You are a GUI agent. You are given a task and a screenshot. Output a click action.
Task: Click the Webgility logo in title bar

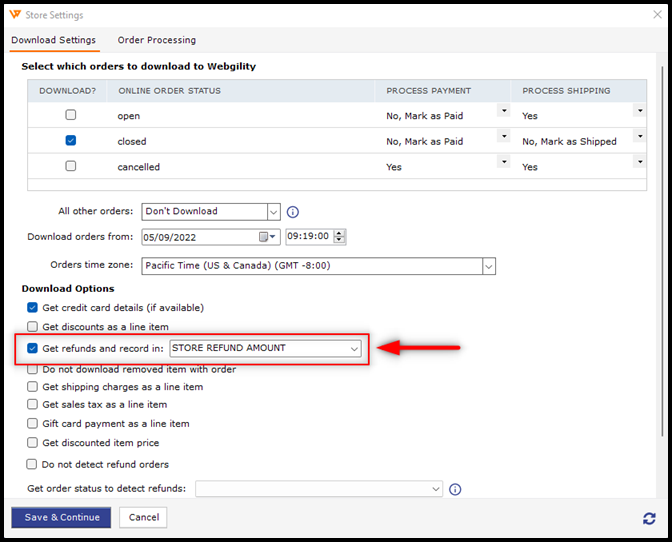click(12, 15)
